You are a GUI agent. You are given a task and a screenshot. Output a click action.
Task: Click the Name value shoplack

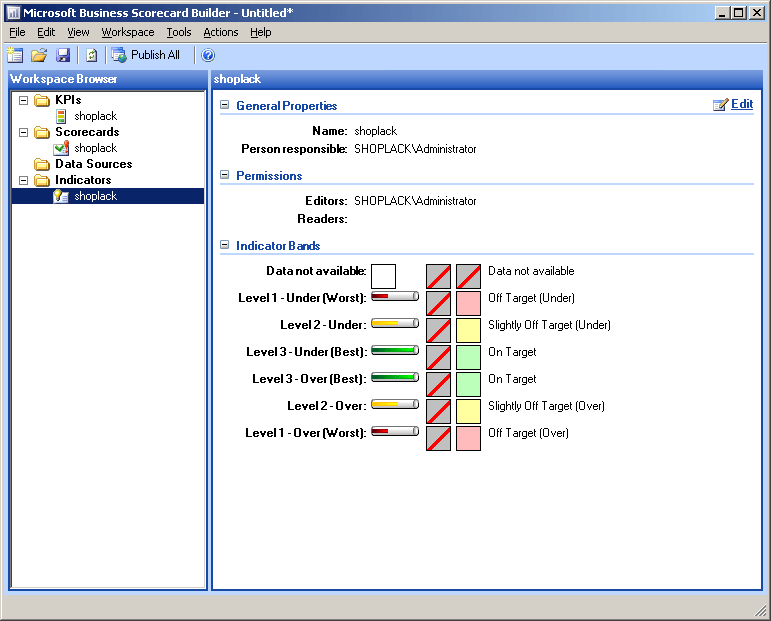click(x=376, y=131)
